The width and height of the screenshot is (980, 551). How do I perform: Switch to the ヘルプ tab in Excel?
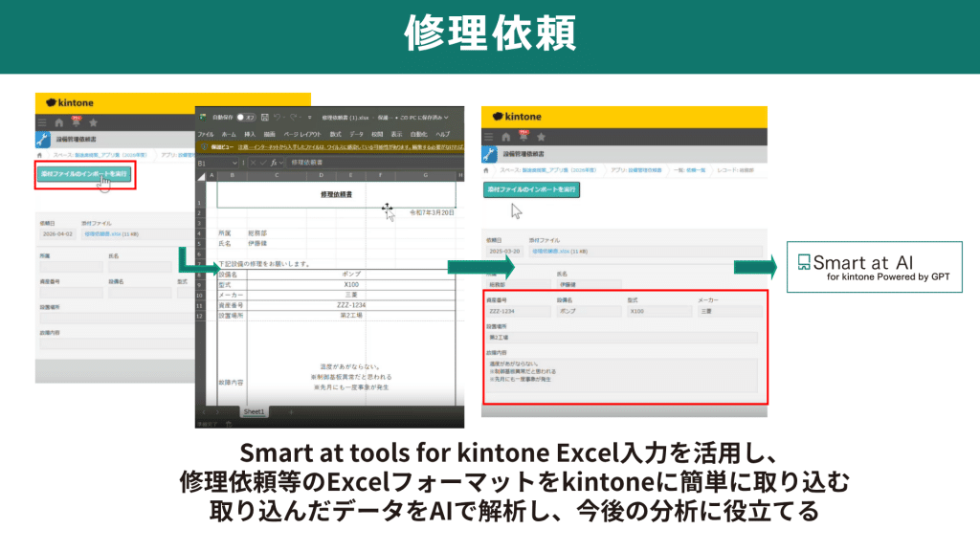coord(443,134)
